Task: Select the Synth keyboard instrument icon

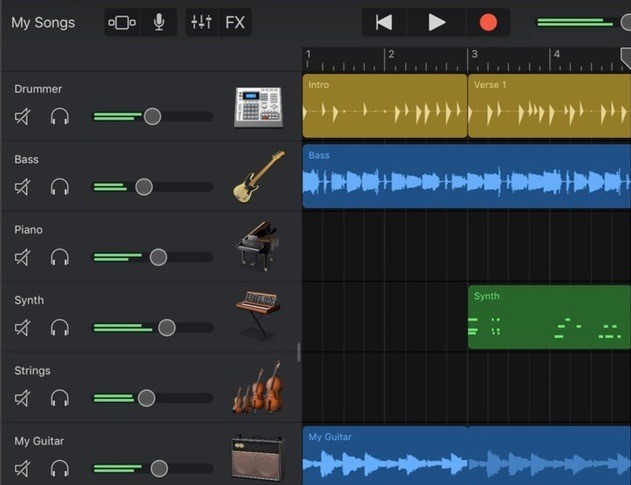Action: click(x=258, y=316)
